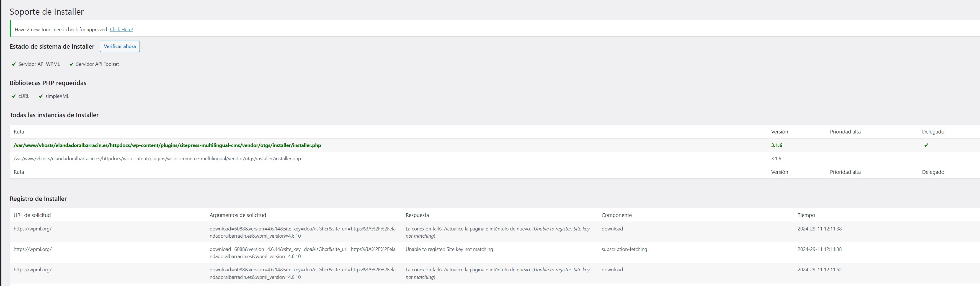The width and height of the screenshot is (980, 286).
Task: Click the Componente column header
Action: tap(616, 215)
